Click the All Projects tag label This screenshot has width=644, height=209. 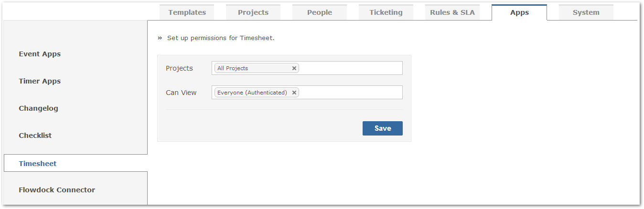pos(233,68)
